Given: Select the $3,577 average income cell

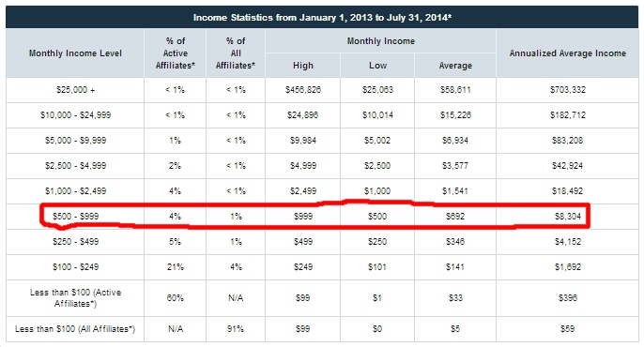Looking at the screenshot, I should coord(455,166).
